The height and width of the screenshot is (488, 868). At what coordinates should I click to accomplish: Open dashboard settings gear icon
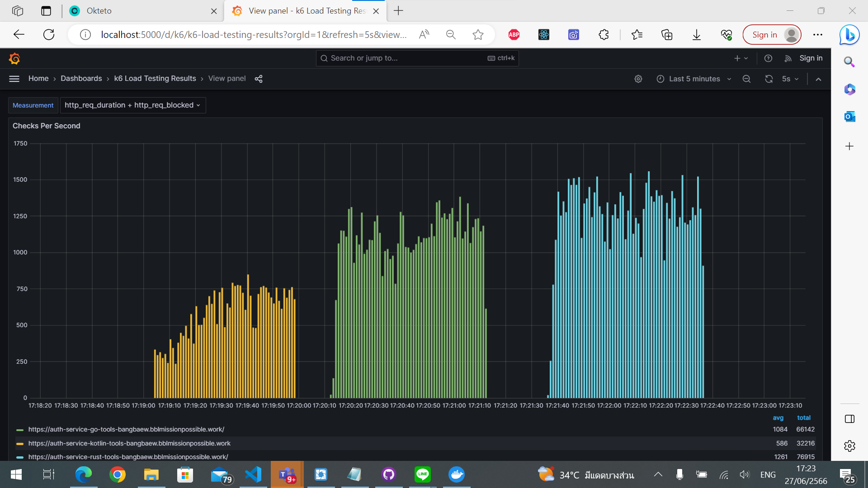click(x=638, y=79)
